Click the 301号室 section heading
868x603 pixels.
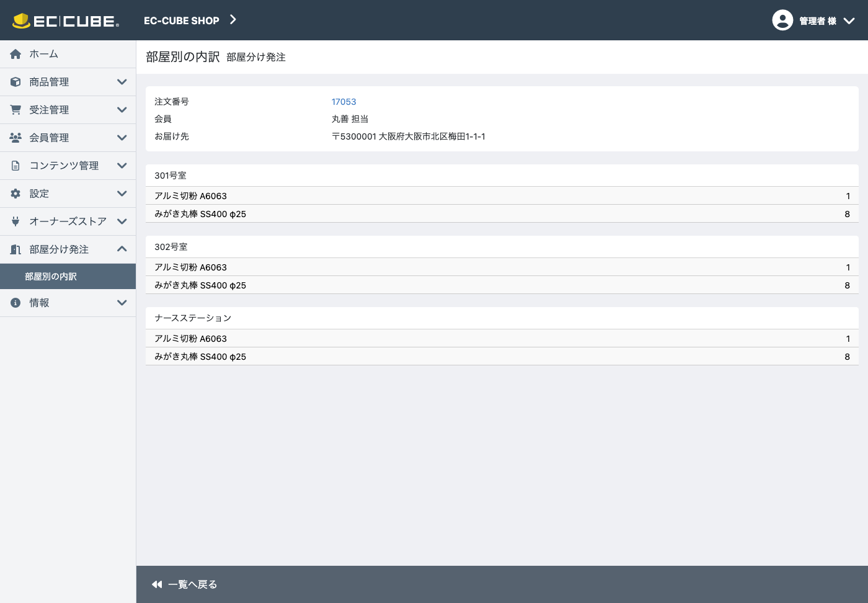(170, 176)
